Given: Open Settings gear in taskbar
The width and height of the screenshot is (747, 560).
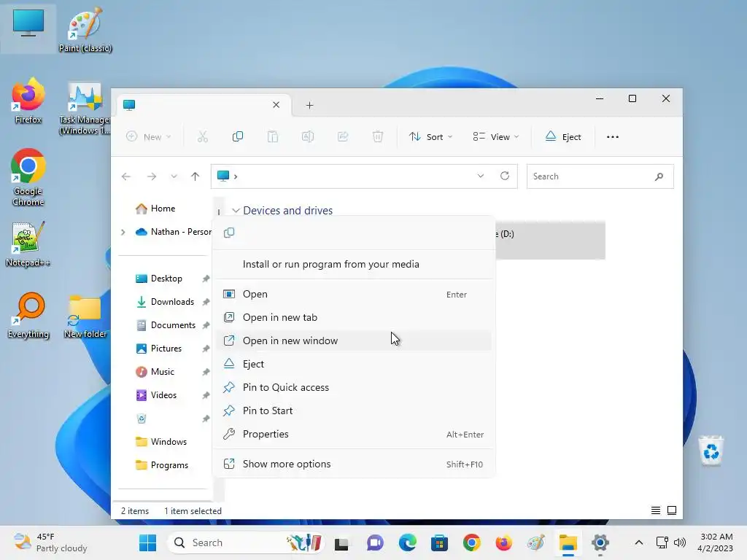Looking at the screenshot, I should [x=600, y=542].
